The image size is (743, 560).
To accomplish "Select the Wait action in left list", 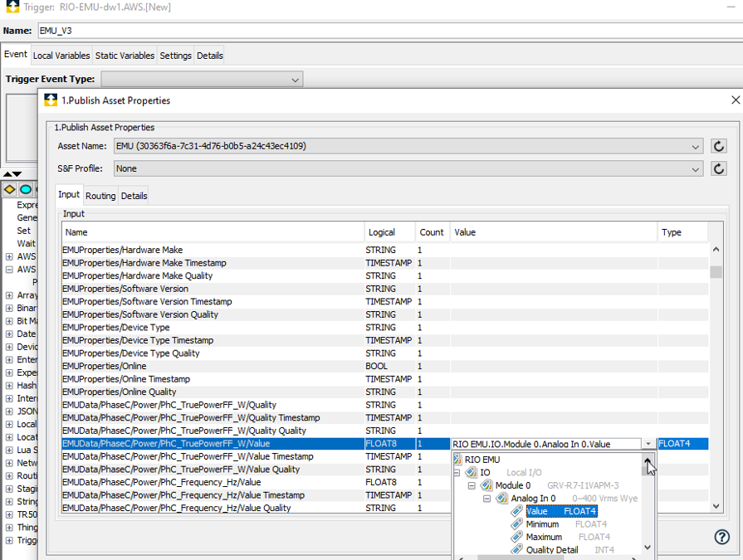I will click(26, 243).
